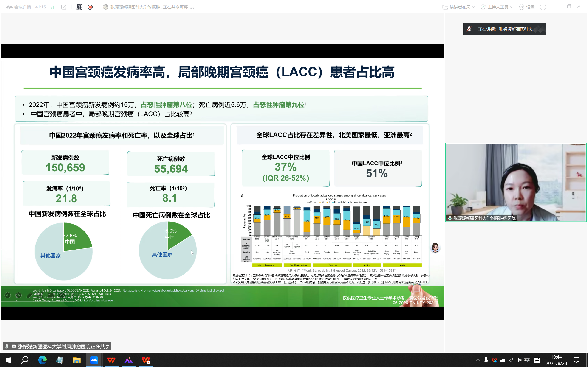Go to previous slide arrow
The image size is (588, 367).
8,295
